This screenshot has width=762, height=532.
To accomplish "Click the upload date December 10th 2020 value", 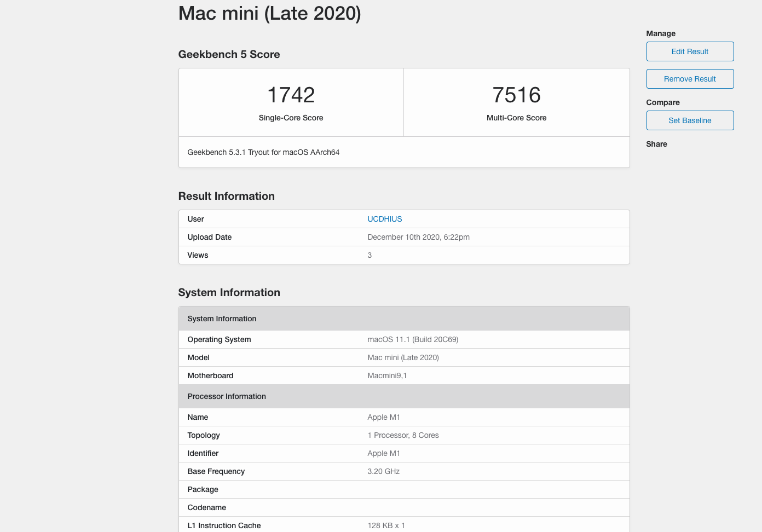I will [x=418, y=237].
